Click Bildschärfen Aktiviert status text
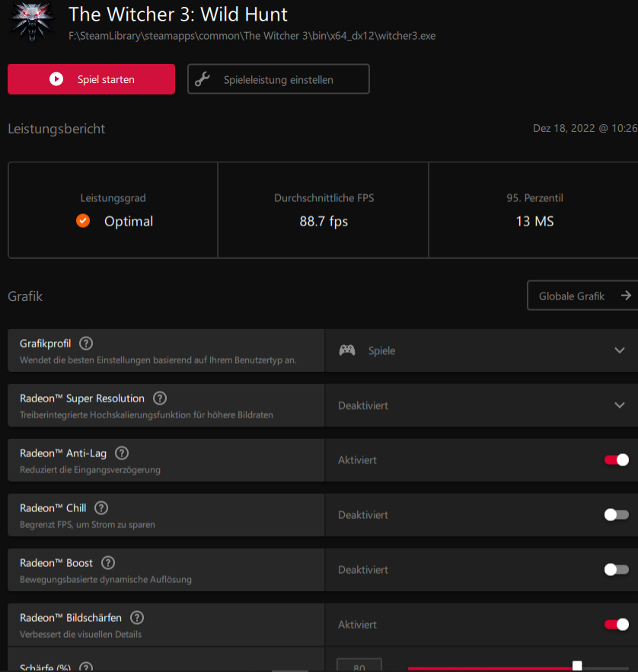The height and width of the screenshot is (672, 638). click(358, 625)
